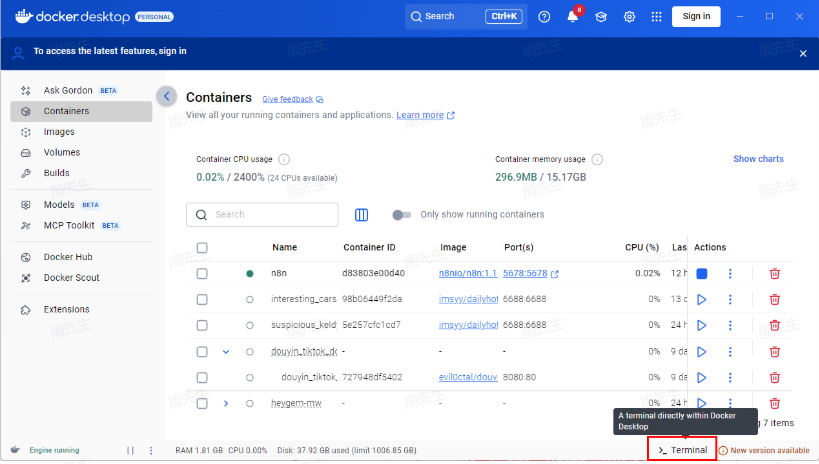Viewport: 819px width, 464px height.
Task: Open more actions for suspicious_keld
Action: [x=730, y=325]
